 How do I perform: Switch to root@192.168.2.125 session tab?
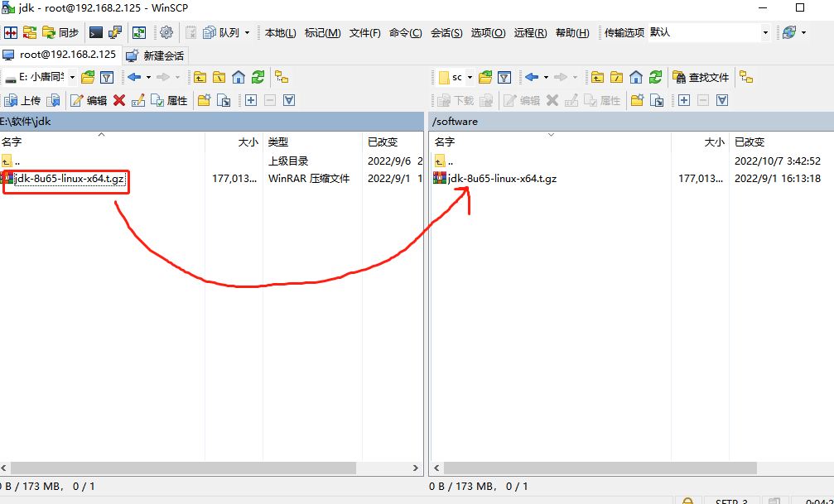point(60,55)
